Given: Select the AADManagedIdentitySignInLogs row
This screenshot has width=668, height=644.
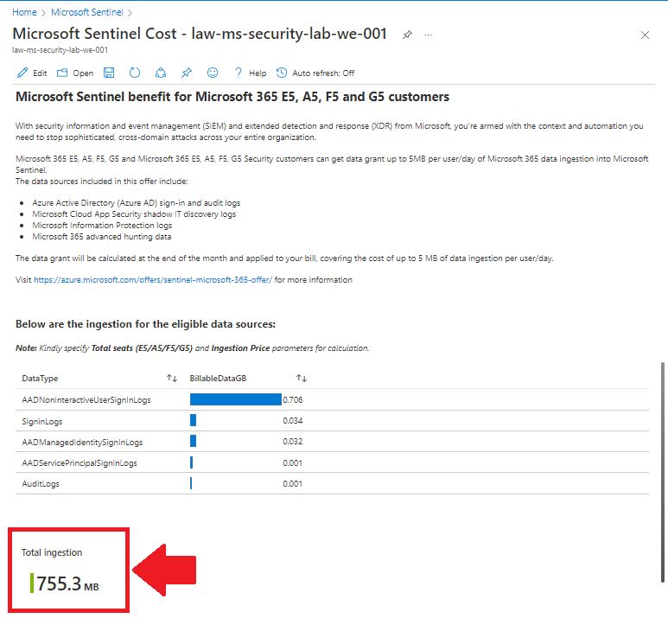Looking at the screenshot, I should (332, 442).
